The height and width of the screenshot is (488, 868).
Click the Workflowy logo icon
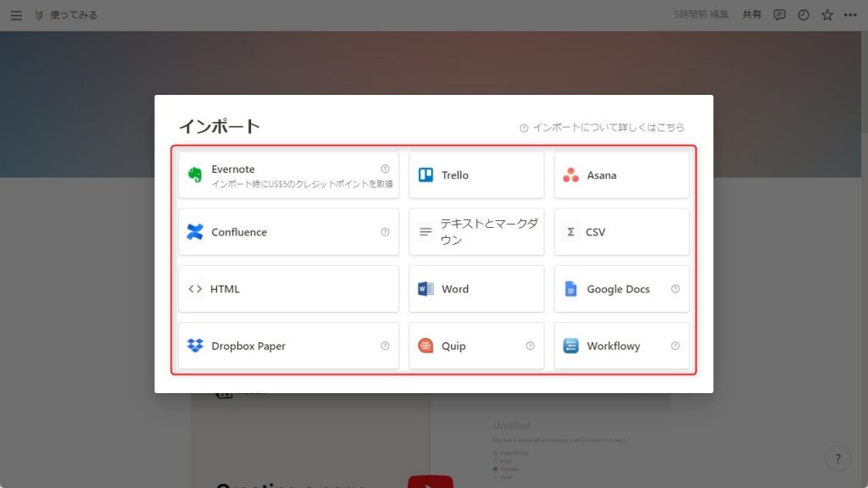[x=570, y=346]
